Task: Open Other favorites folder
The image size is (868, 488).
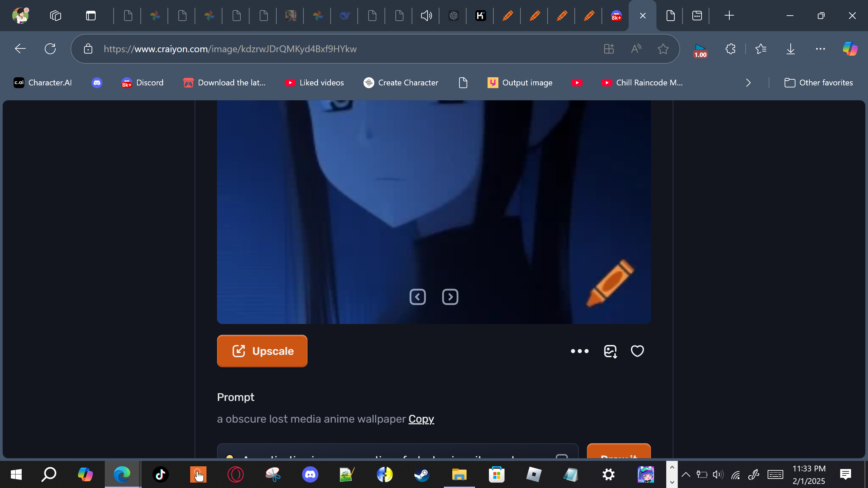Action: tap(818, 83)
